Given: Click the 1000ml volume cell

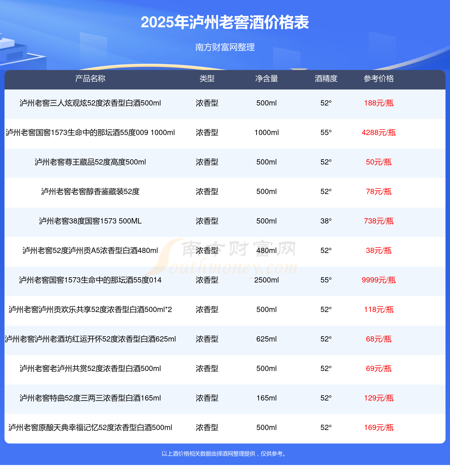Looking at the screenshot, I should point(266,132).
